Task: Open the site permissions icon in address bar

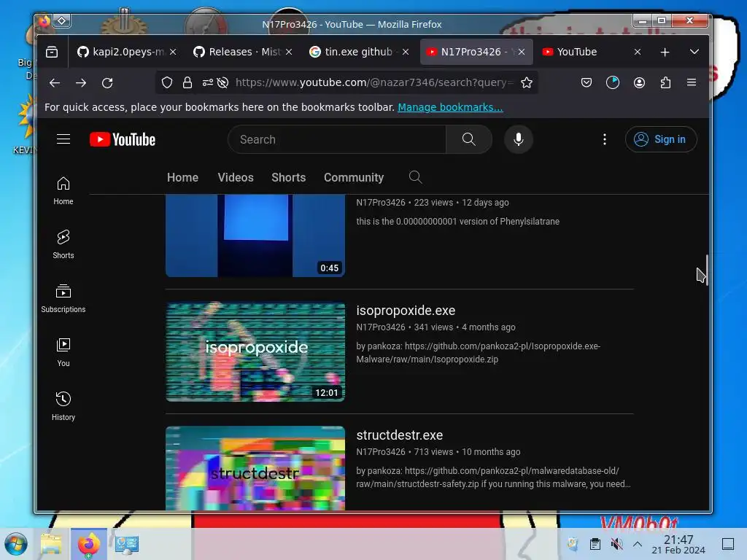Action: [208, 83]
